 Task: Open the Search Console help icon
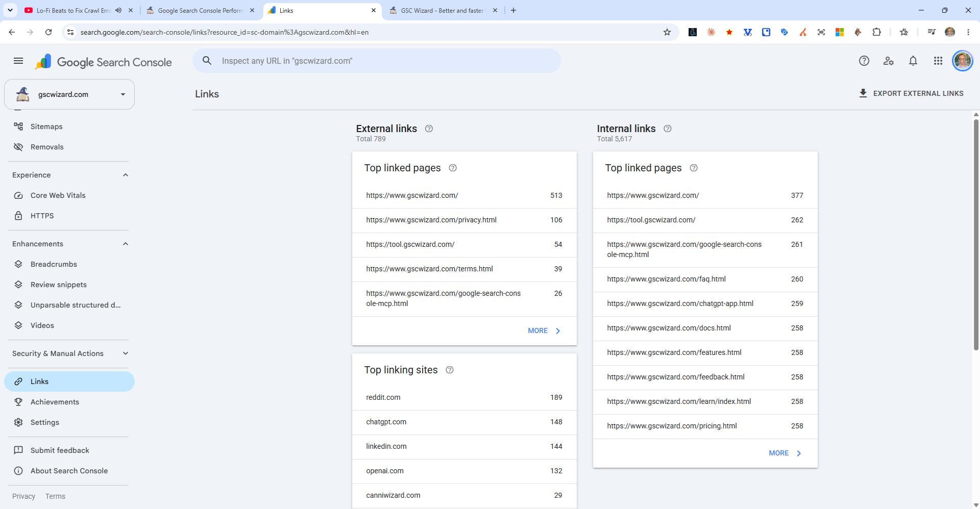[864, 61]
